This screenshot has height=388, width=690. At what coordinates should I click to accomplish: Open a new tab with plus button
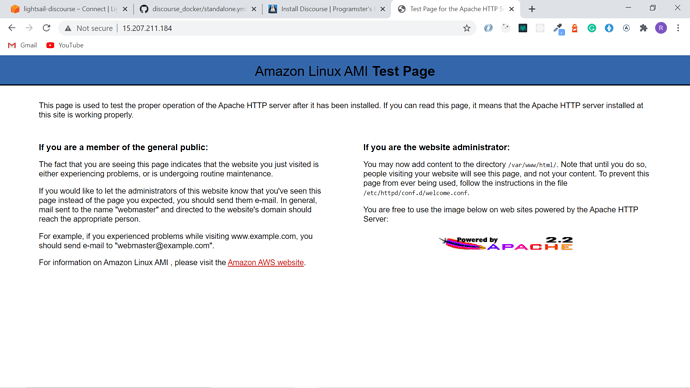(x=532, y=9)
